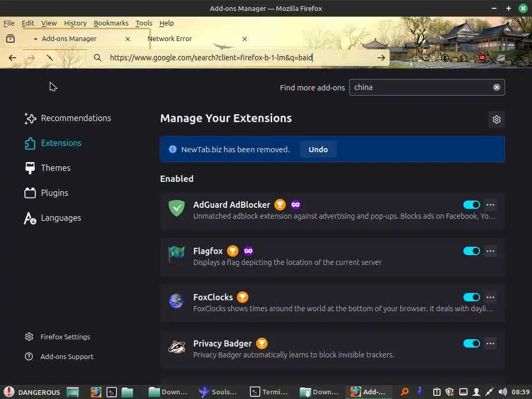The height and width of the screenshot is (399, 532).
Task: Open more options for FoxClocks
Action: coord(490,297)
